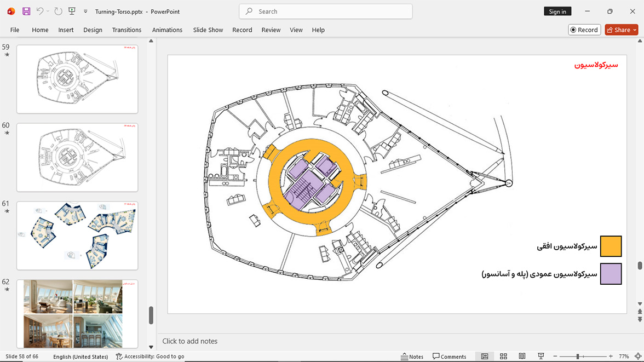Open the Home tab
This screenshot has width=644, height=362.
click(x=41, y=30)
